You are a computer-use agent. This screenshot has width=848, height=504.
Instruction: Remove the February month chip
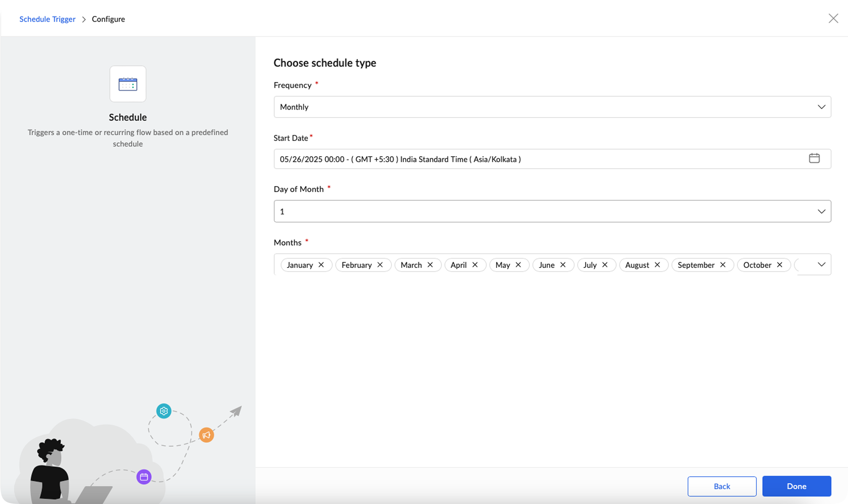pyautogui.click(x=380, y=265)
